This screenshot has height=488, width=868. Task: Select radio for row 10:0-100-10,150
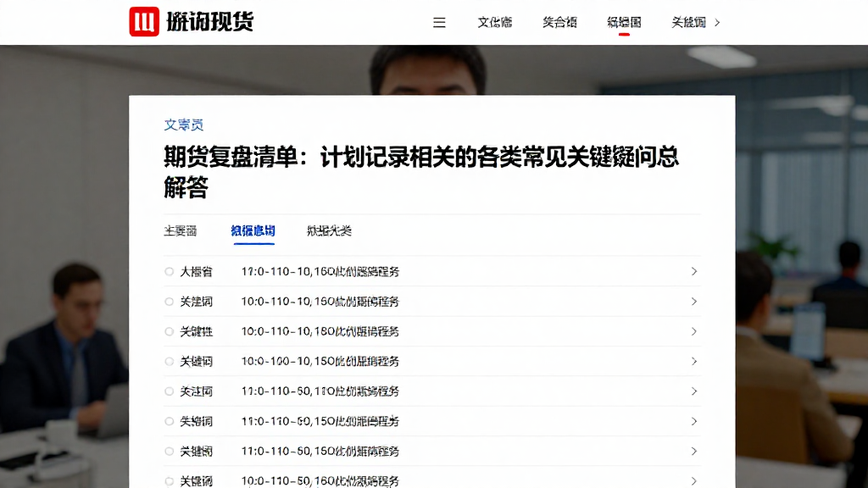tap(169, 361)
